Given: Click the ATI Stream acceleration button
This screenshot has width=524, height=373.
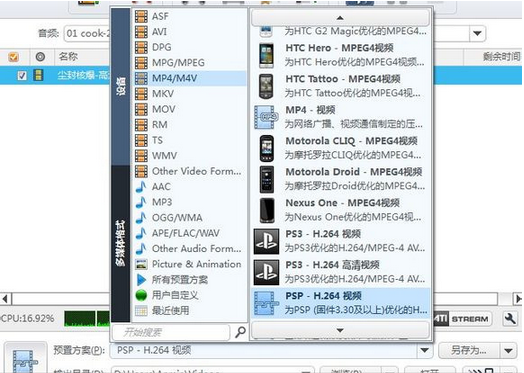Looking at the screenshot, I should [x=463, y=319].
